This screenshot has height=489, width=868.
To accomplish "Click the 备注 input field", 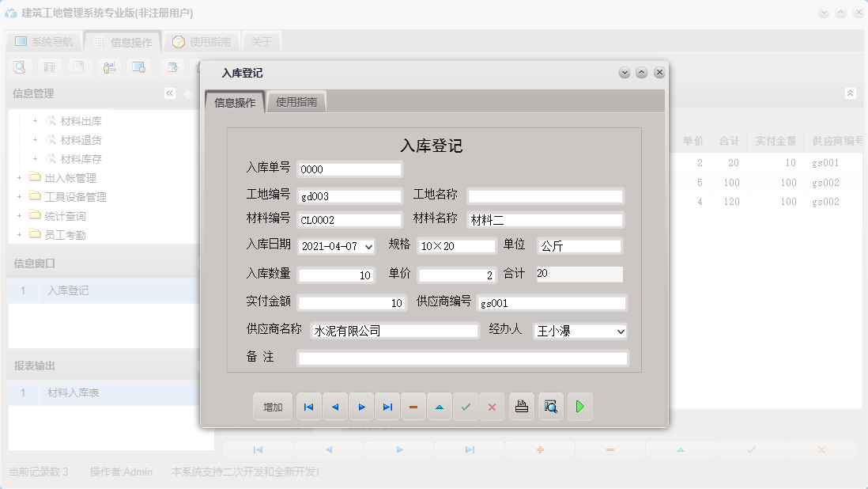I will (462, 358).
